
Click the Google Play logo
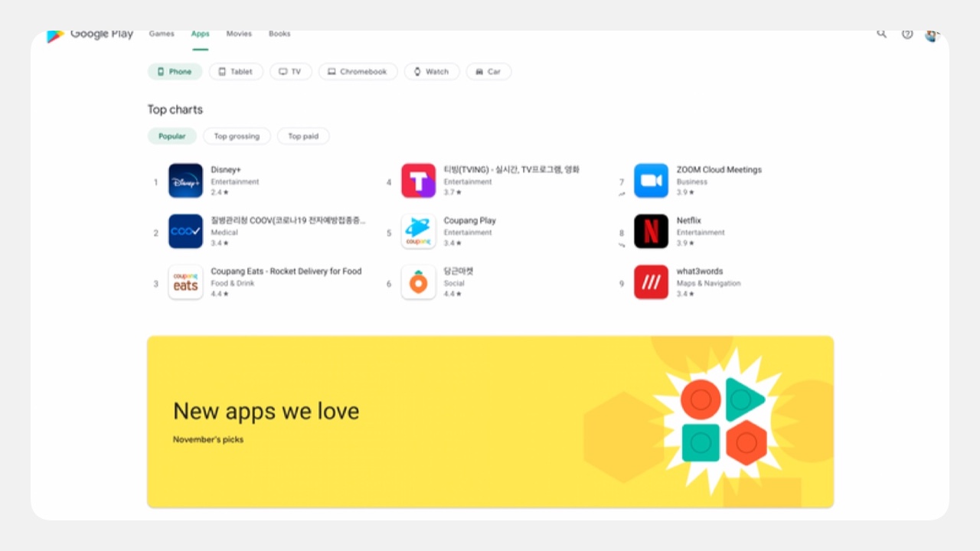pos(90,35)
